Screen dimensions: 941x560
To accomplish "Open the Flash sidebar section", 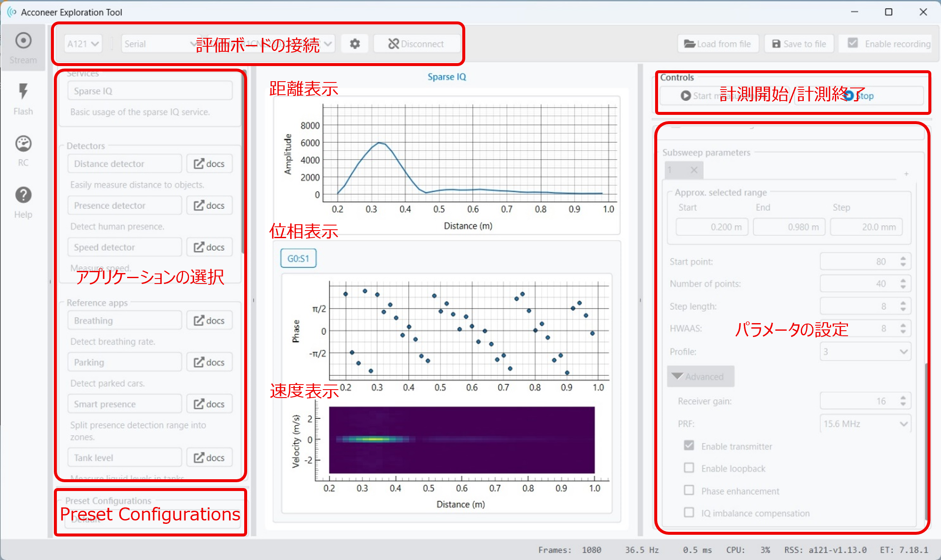I will [23, 99].
